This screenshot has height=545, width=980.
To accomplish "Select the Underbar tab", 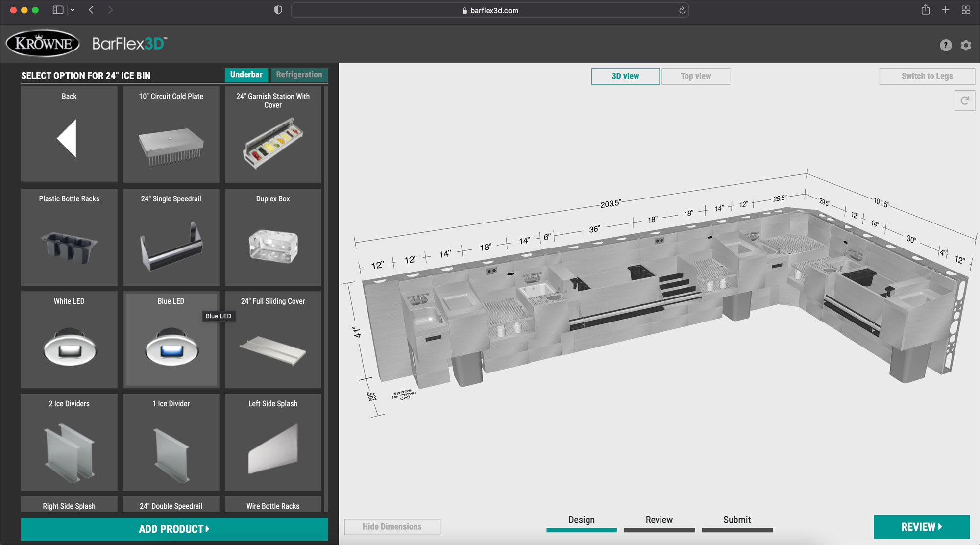I will 246,74.
